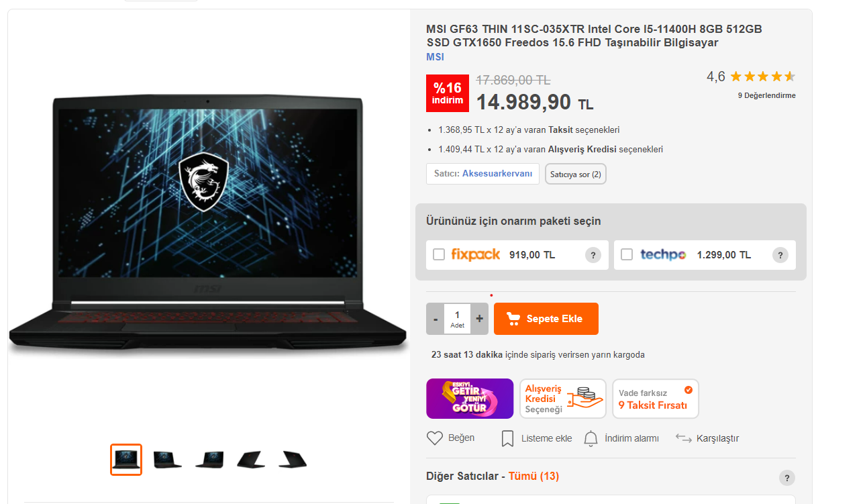Expand all sellers via Tümü (13)

(533, 476)
